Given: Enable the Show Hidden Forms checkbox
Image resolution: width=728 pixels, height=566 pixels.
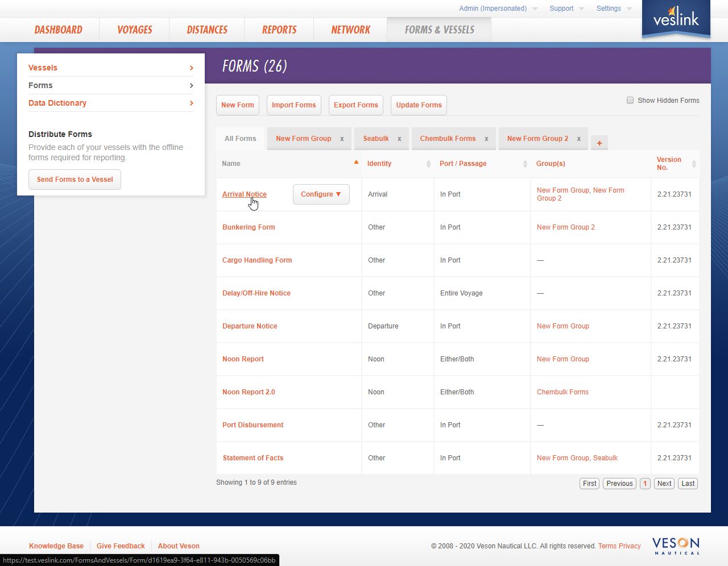Looking at the screenshot, I should point(630,101).
